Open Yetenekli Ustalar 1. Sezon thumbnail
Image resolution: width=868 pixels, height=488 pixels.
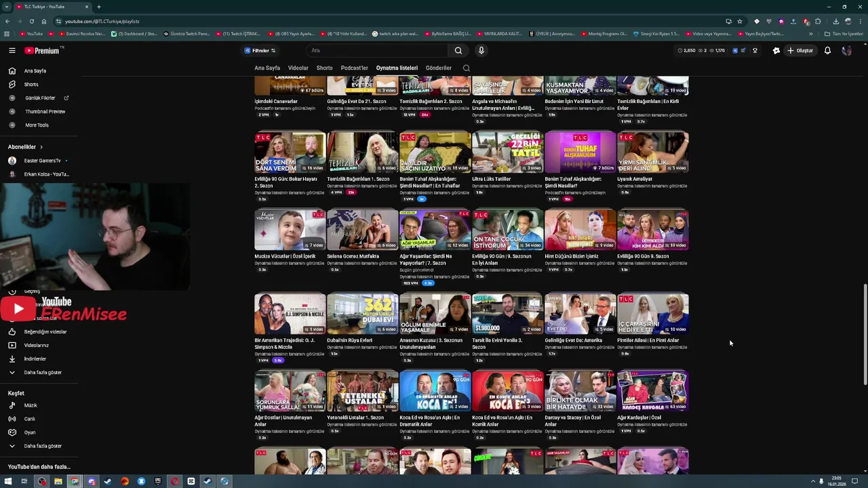363,391
